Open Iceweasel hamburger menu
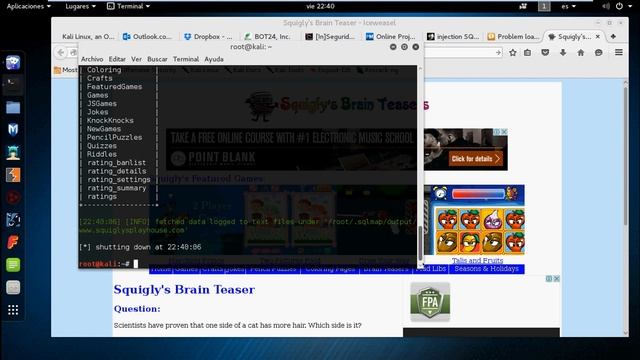640x360 pixels. tap(619, 52)
